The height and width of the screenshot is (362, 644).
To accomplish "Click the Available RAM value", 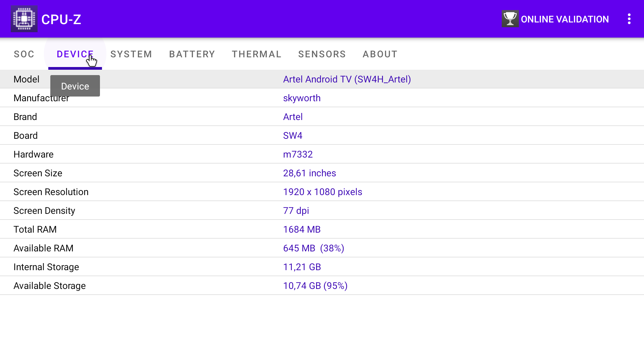I will (313, 248).
